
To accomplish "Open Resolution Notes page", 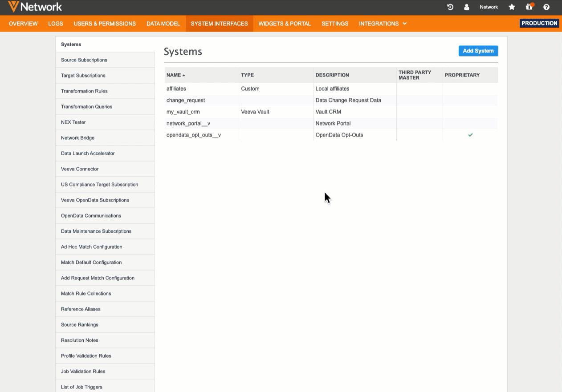I will point(105,340).
